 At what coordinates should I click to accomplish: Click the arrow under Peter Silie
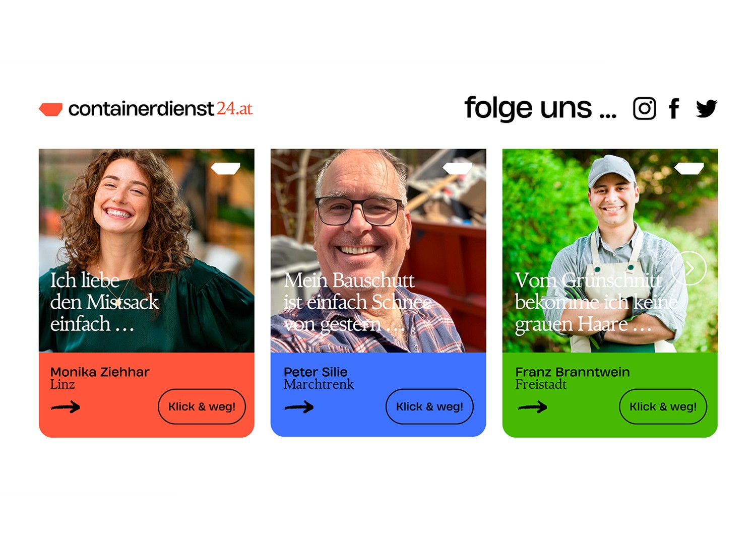[x=299, y=407]
